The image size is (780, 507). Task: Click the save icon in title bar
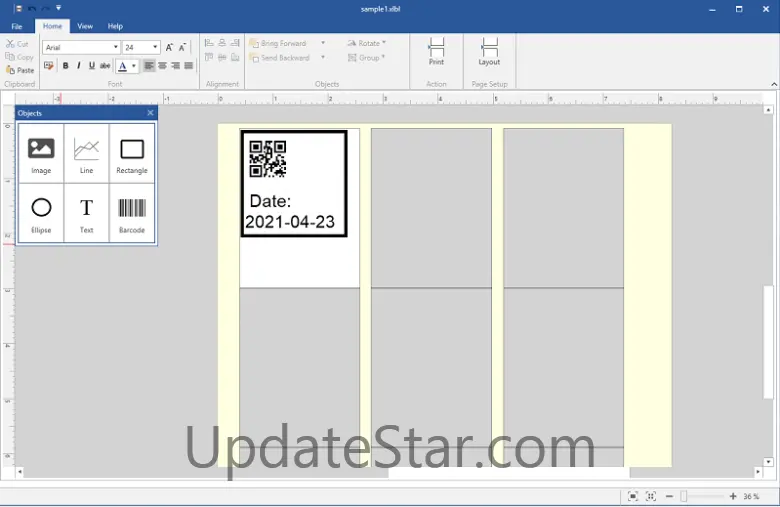pyautogui.click(x=18, y=8)
